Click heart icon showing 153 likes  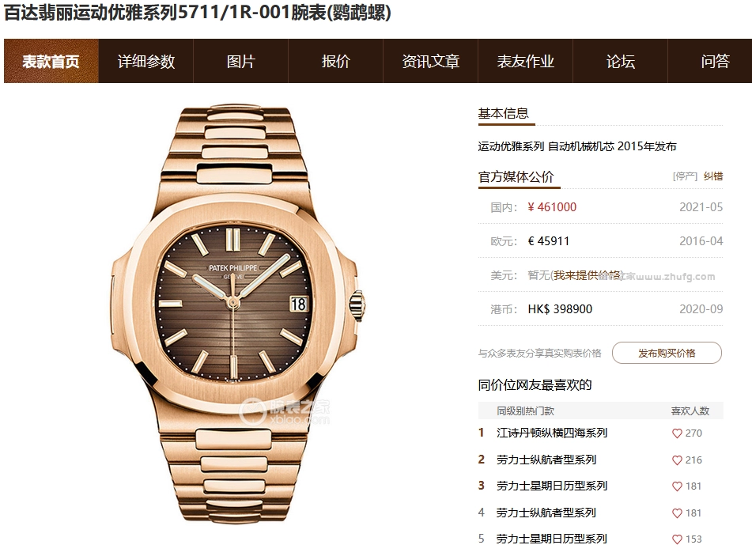pyautogui.click(x=677, y=539)
